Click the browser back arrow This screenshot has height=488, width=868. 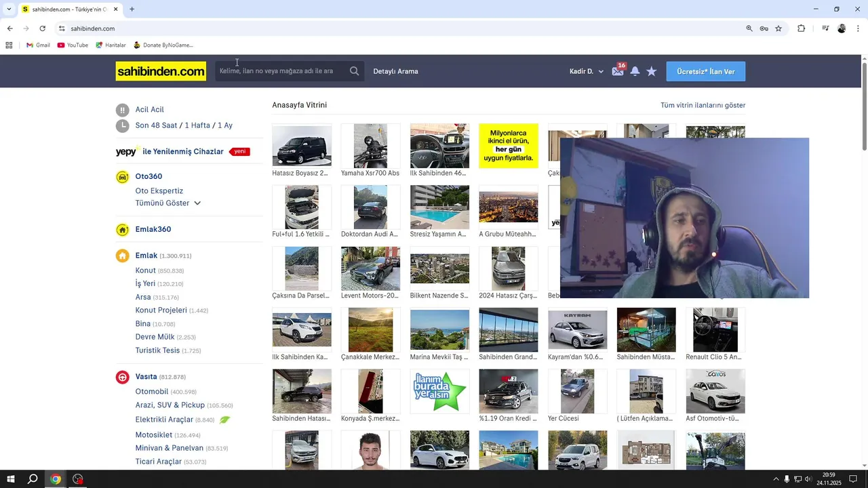(9, 28)
